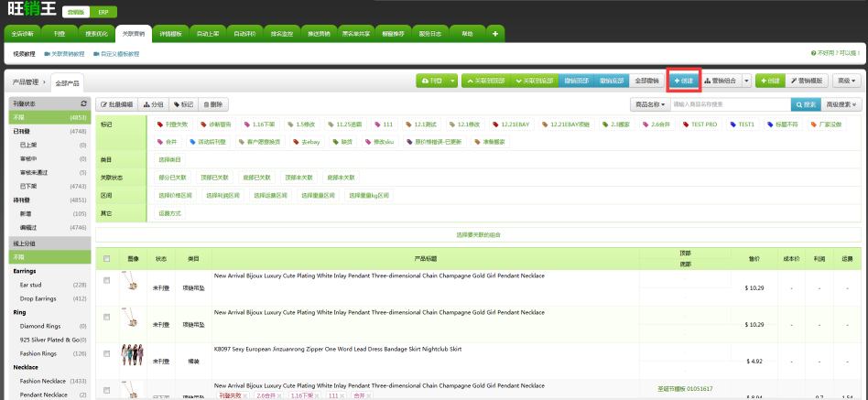Click the 刊登失败 tag filter
Screen dimensions: 868x400
click(x=172, y=124)
